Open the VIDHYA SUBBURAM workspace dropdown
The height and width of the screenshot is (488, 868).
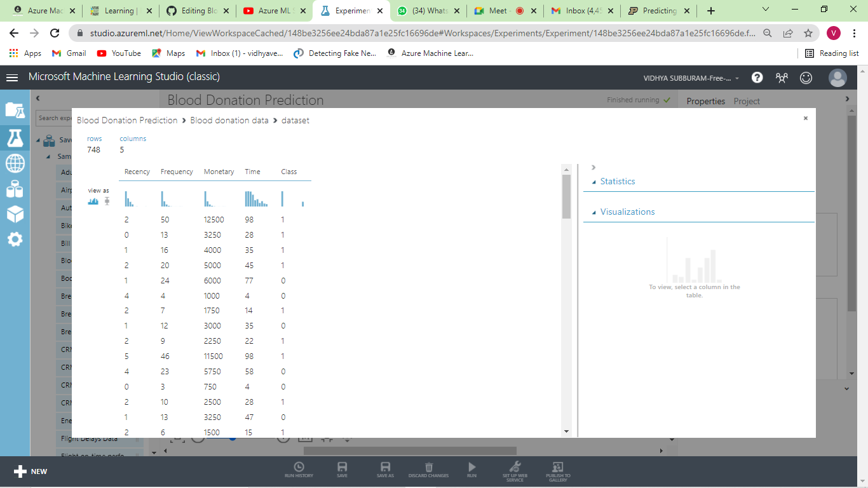tap(691, 78)
